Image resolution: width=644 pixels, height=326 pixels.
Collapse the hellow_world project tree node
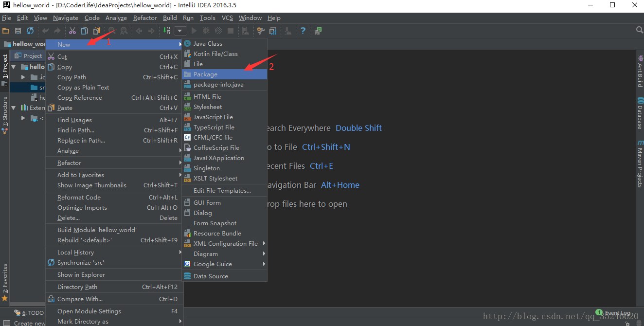[14, 67]
